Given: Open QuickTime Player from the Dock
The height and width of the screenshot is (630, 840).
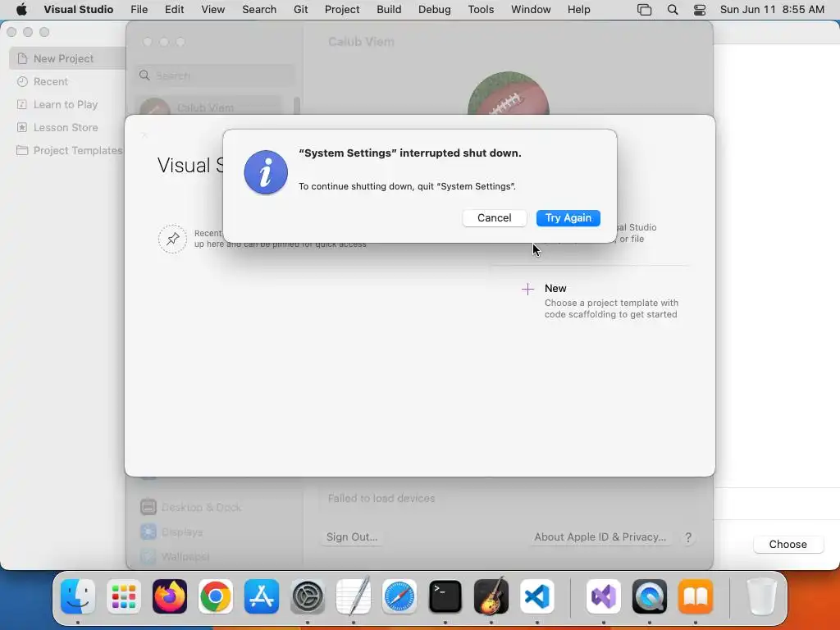Looking at the screenshot, I should pyautogui.click(x=650, y=596).
